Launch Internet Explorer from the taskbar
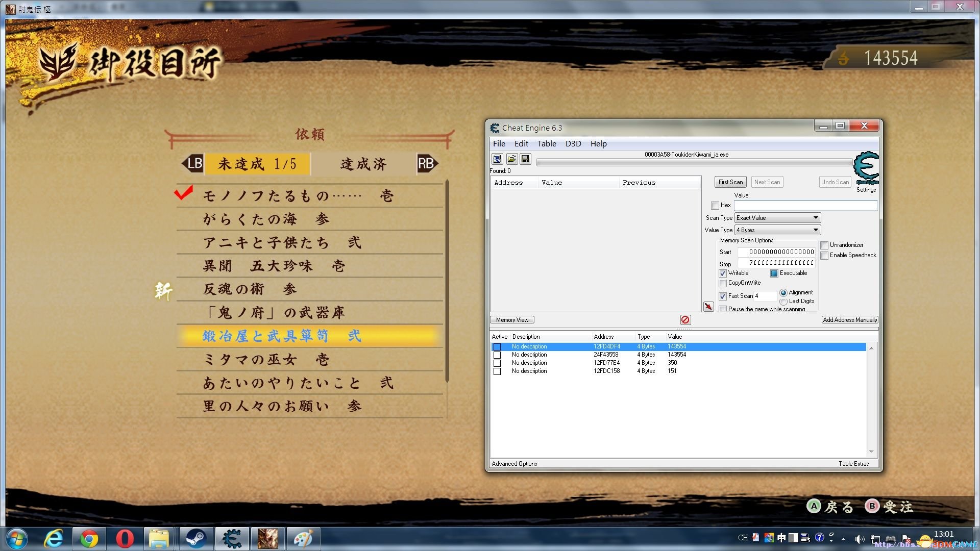Screen dimensions: 980x551 pyautogui.click(x=54, y=539)
